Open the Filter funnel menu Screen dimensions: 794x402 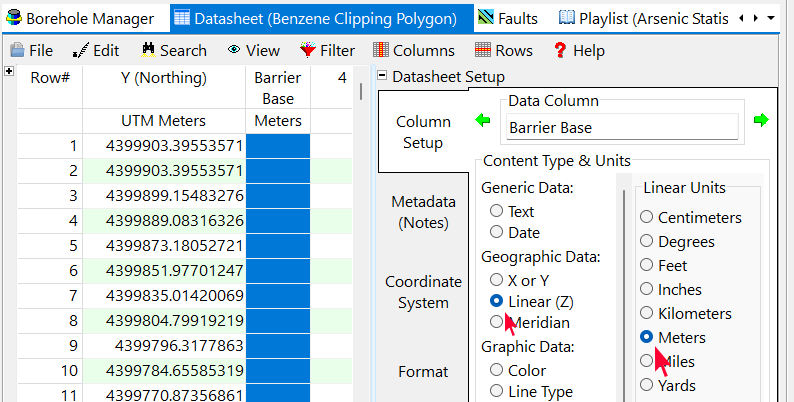[x=309, y=50]
